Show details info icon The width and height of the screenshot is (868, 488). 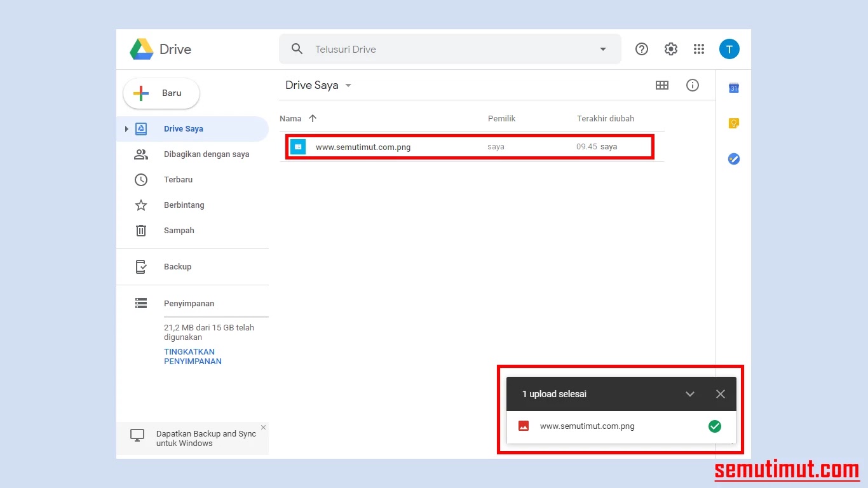pos(693,85)
